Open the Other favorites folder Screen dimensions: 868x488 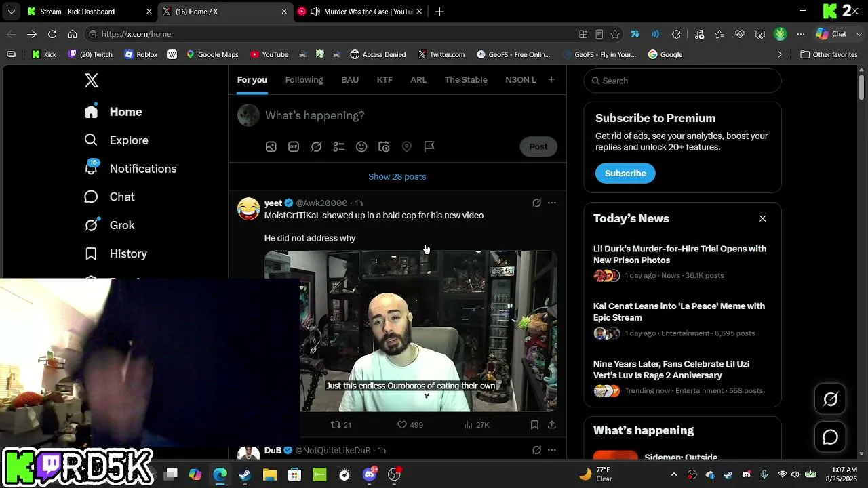[829, 54]
